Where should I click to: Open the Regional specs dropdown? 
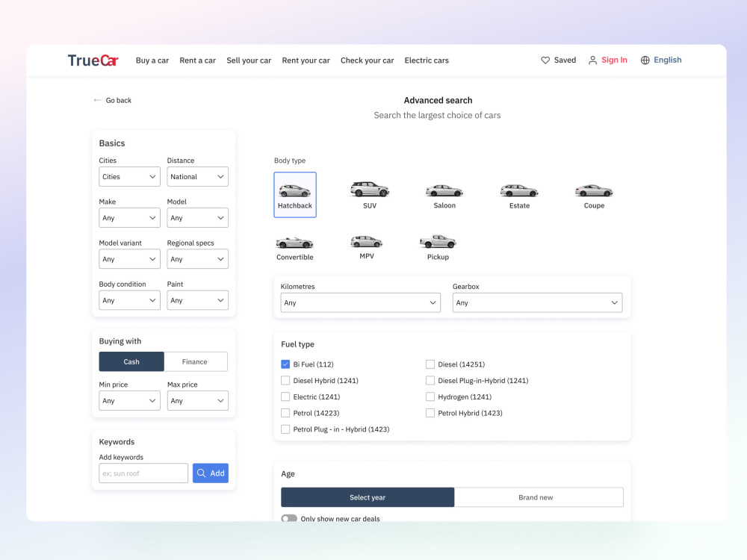198,259
